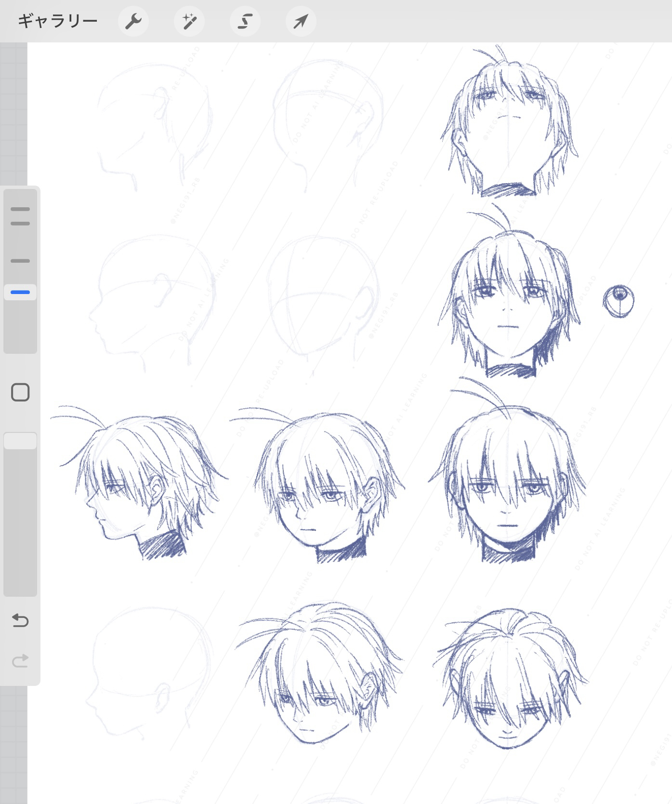Select the gray notch just above blue handle
The width and height of the screenshot is (672, 804).
20,261
